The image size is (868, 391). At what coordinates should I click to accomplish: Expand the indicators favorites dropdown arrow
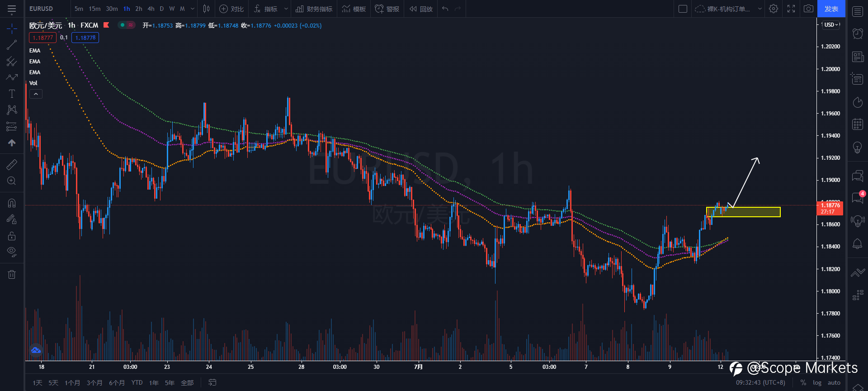click(x=286, y=9)
